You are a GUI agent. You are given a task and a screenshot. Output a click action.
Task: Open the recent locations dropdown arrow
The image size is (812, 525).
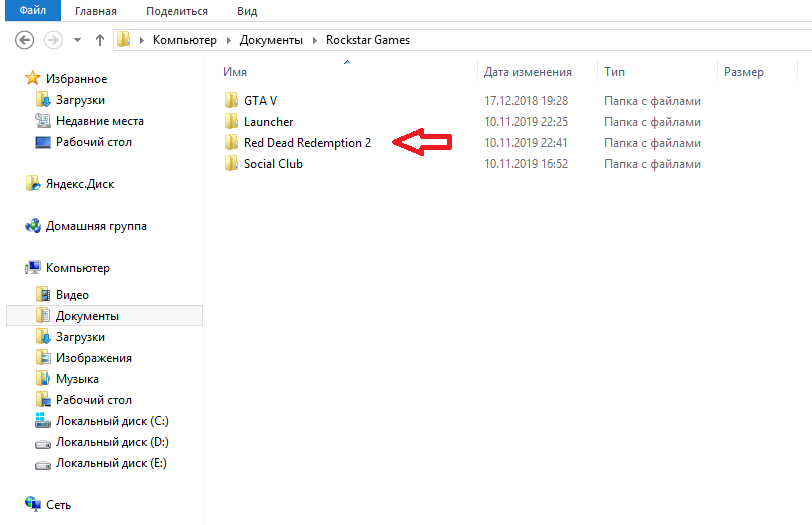point(77,40)
